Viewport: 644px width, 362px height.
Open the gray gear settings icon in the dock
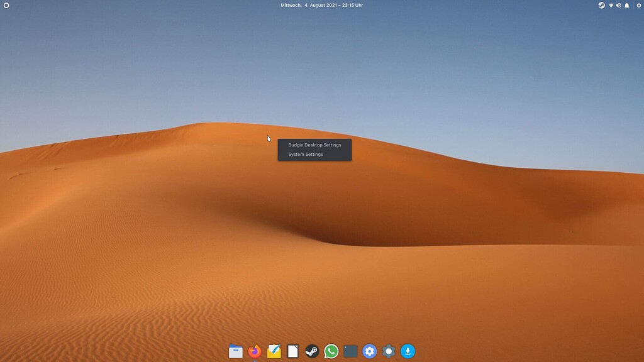pyautogui.click(x=389, y=352)
